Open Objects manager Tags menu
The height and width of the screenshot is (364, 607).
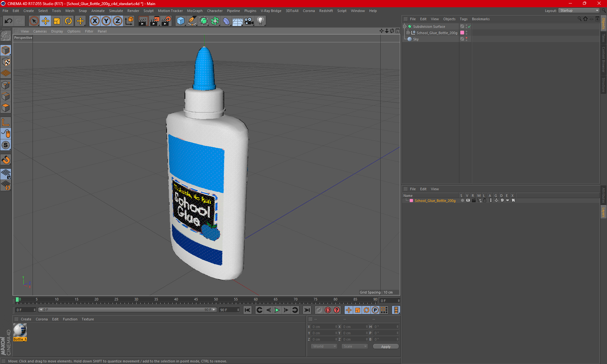click(463, 19)
